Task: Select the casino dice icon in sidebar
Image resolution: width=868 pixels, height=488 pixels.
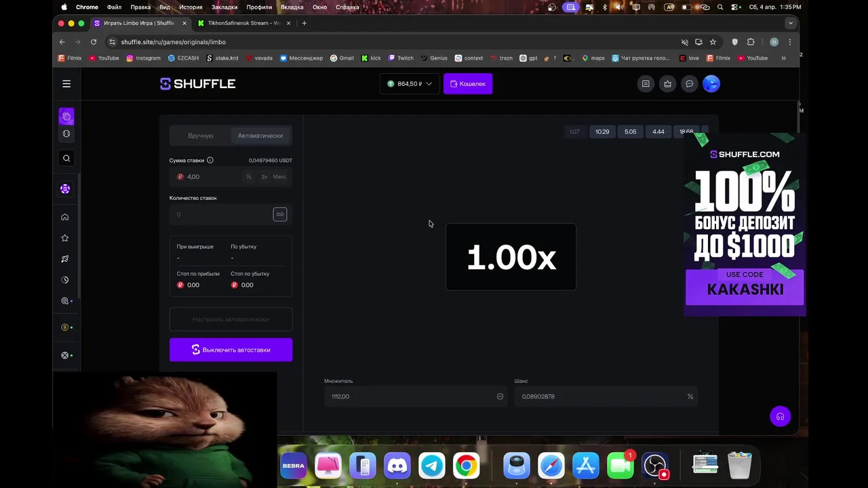Action: tap(66, 117)
